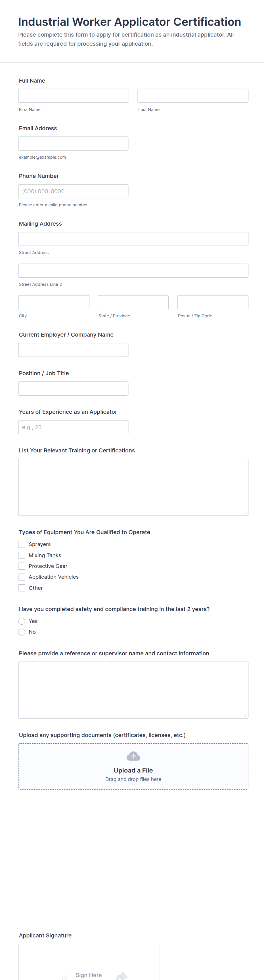This screenshot has width=264, height=980.
Task: Select No for safety training
Action: point(22,632)
